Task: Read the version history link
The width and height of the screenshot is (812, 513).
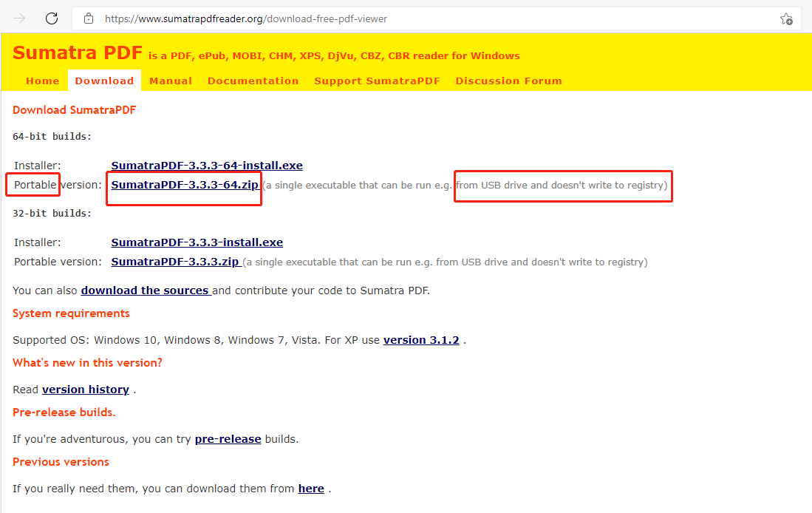Action: [86, 390]
